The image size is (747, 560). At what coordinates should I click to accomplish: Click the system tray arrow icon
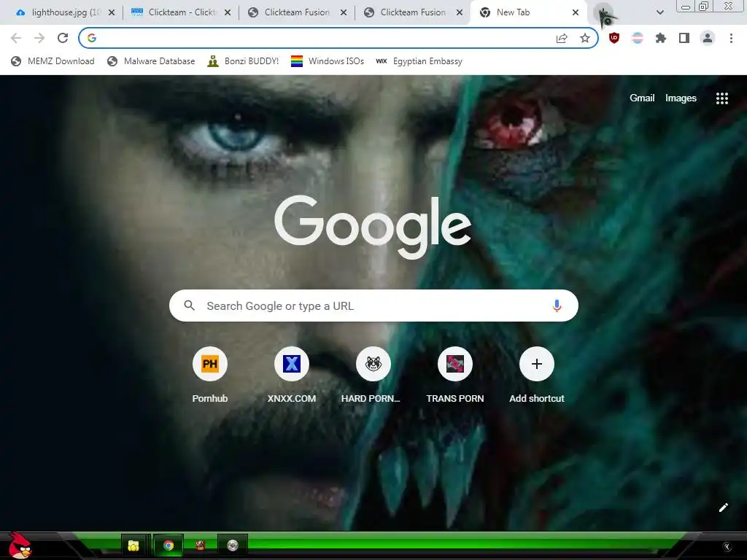click(727, 547)
